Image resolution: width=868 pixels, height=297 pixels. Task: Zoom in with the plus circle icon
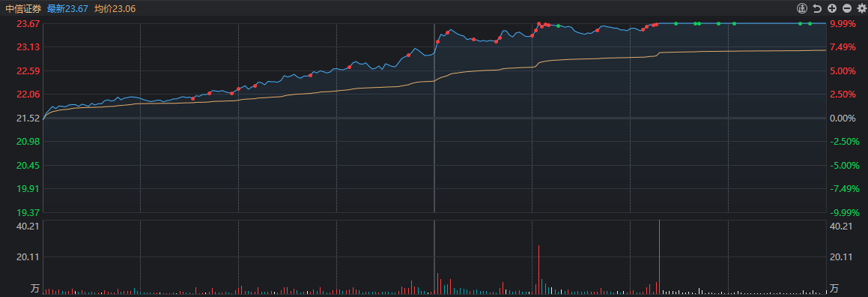click(x=832, y=8)
